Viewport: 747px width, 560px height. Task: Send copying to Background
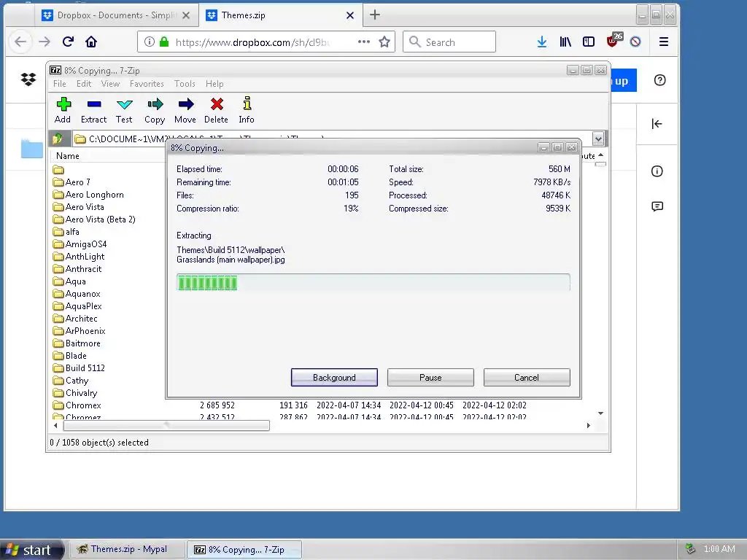[x=334, y=377]
